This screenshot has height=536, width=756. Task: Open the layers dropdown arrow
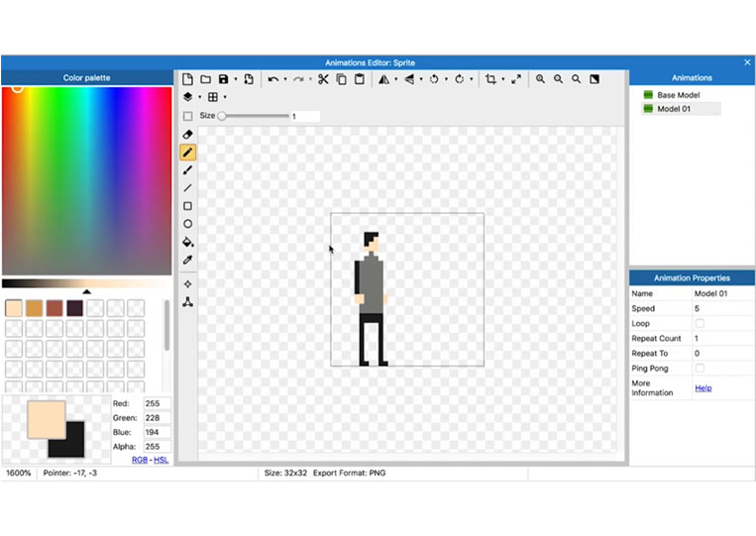click(x=199, y=97)
